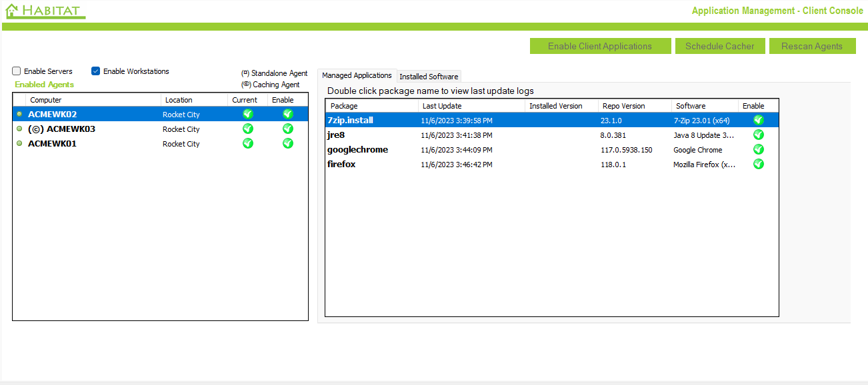Switch to the Installed Software tab
Image resolution: width=868 pixels, height=385 pixels.
pos(429,77)
